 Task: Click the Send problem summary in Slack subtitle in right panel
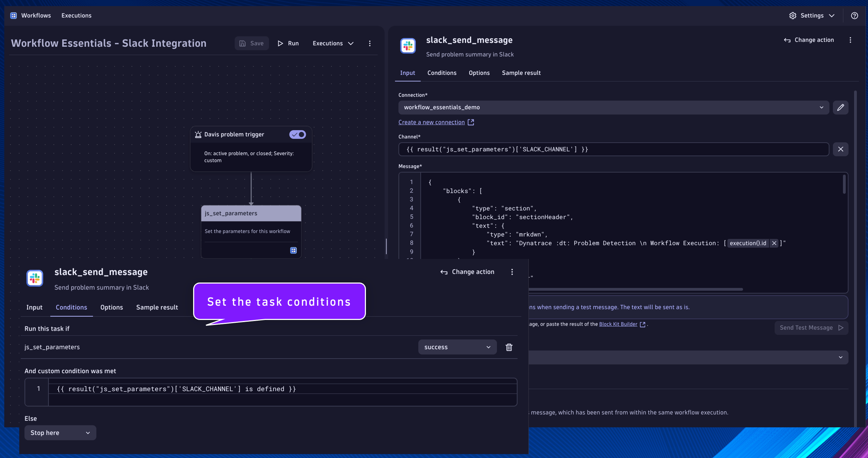pyautogui.click(x=470, y=54)
